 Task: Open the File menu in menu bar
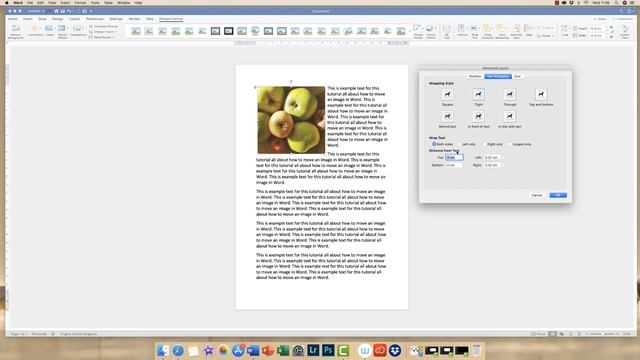[30, 3]
